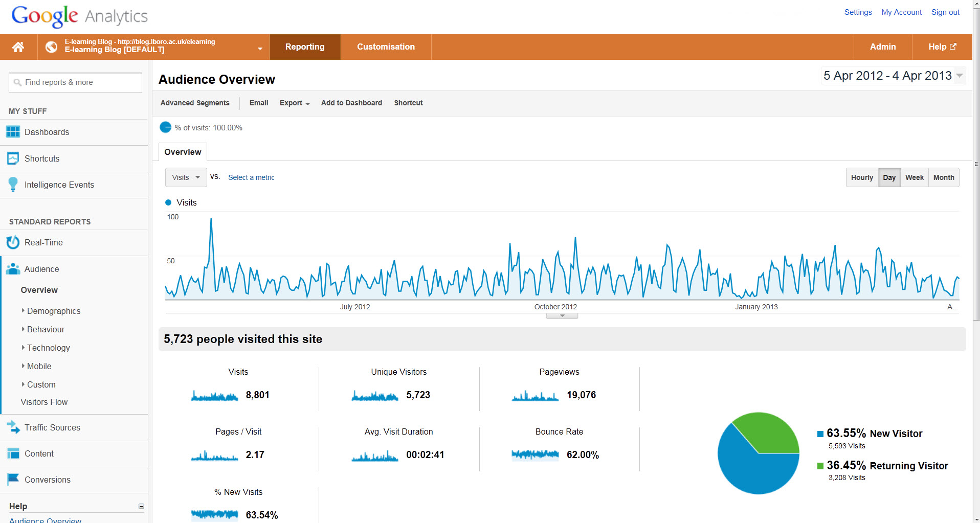Viewport: 980px width, 523px height.
Task: Click the Find reports search field
Action: (75, 82)
